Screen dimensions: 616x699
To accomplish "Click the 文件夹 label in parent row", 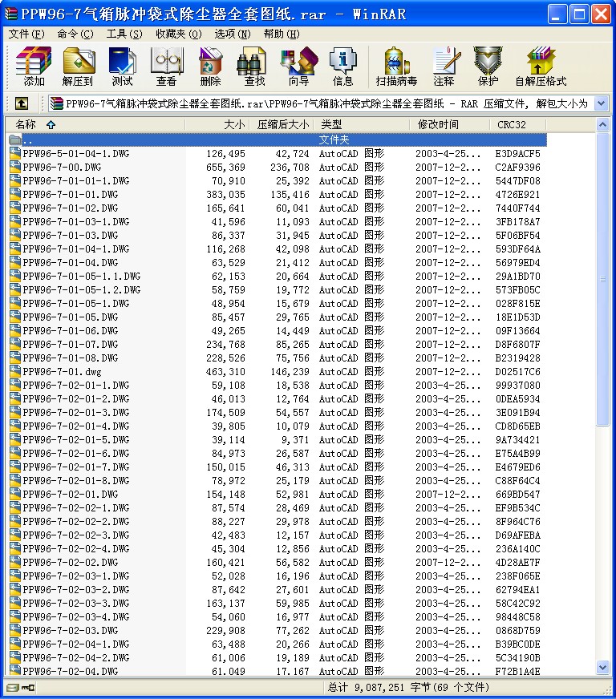I will click(334, 140).
